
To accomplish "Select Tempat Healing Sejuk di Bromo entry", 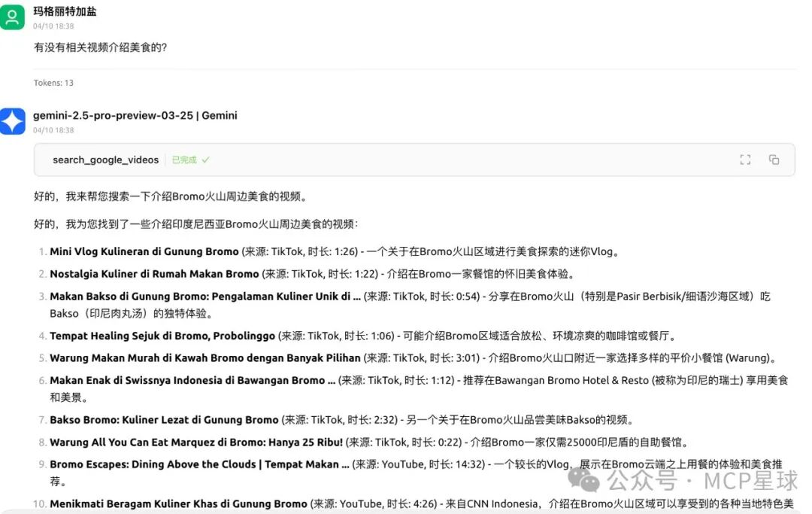I will 162,336.
